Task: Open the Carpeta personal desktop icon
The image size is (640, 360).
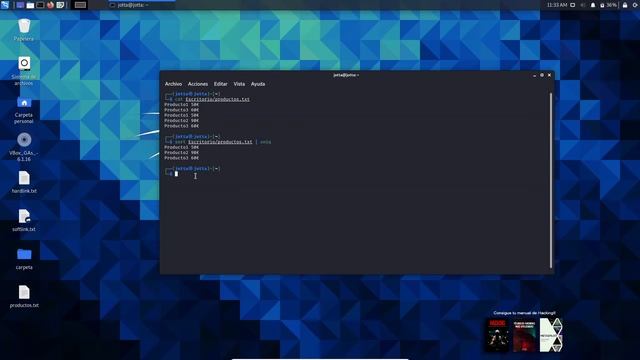Action: [24, 110]
